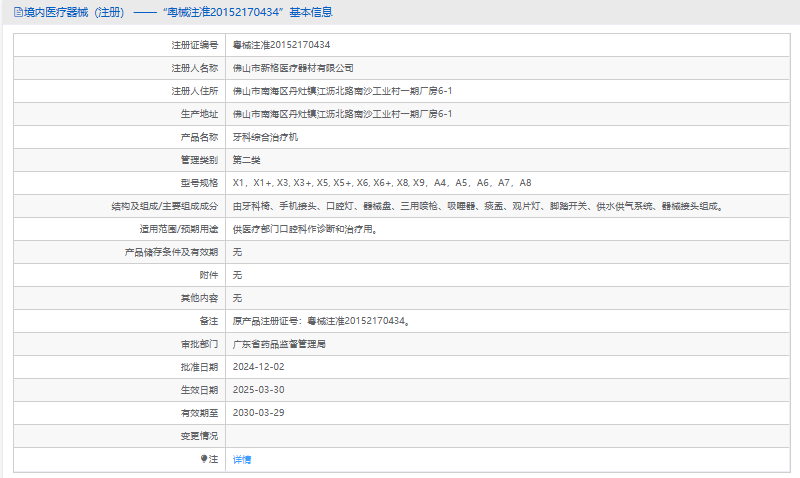This screenshot has height=478, width=800.
Task: Click the 产品储存条件及有效期 label
Action: 171,252
